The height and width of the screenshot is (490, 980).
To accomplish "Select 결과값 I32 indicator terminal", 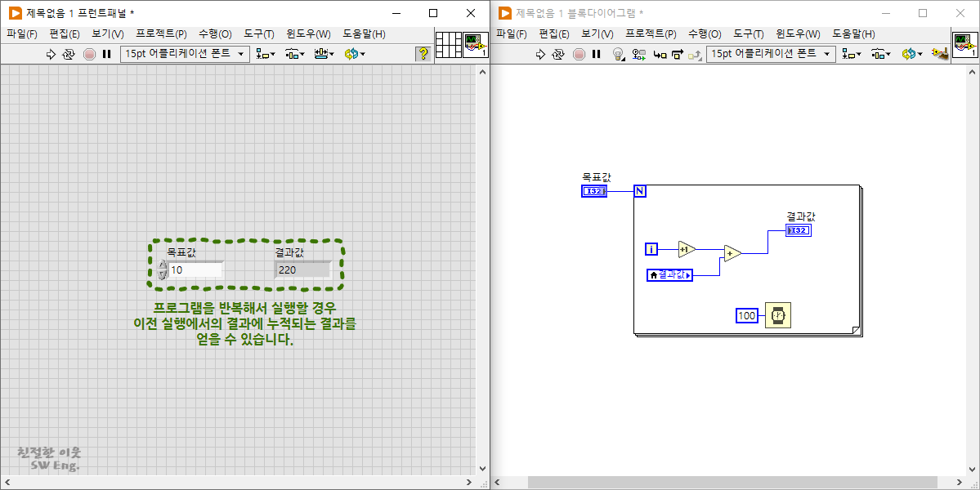I will point(799,230).
